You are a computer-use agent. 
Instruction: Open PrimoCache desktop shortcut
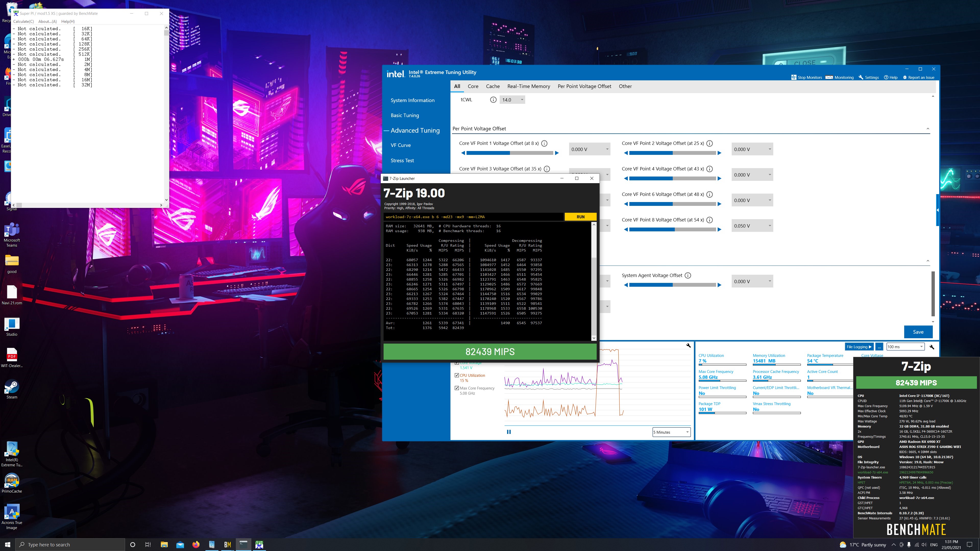point(12,483)
